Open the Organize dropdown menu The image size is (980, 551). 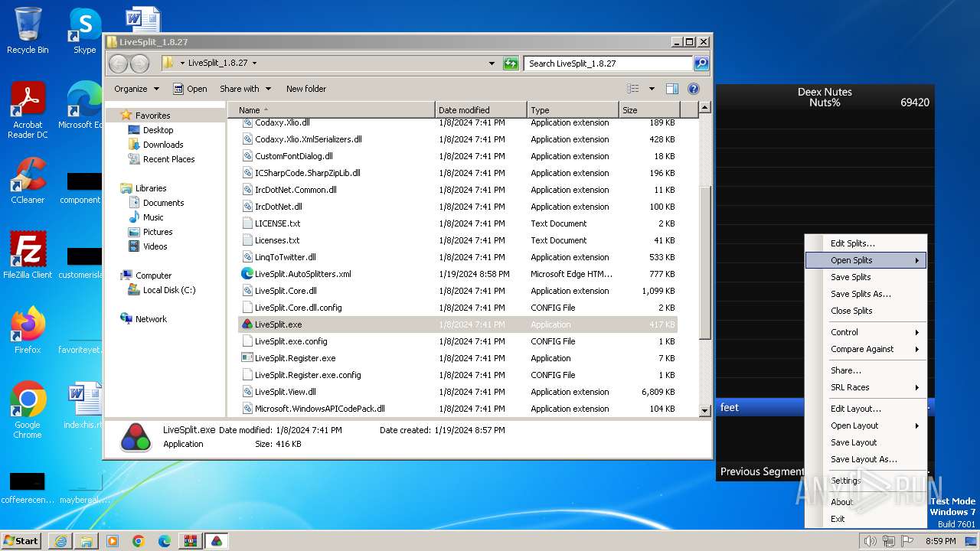click(136, 89)
